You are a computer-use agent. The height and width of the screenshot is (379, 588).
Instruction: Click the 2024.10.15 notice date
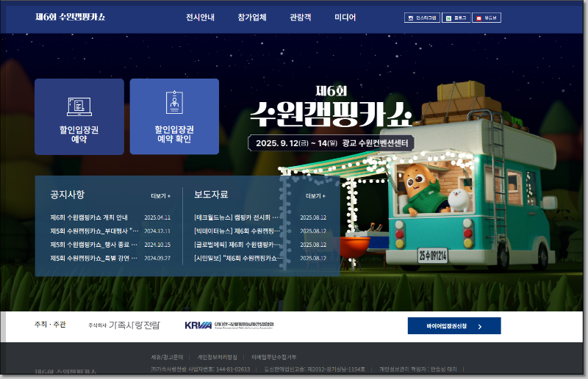pos(157,245)
